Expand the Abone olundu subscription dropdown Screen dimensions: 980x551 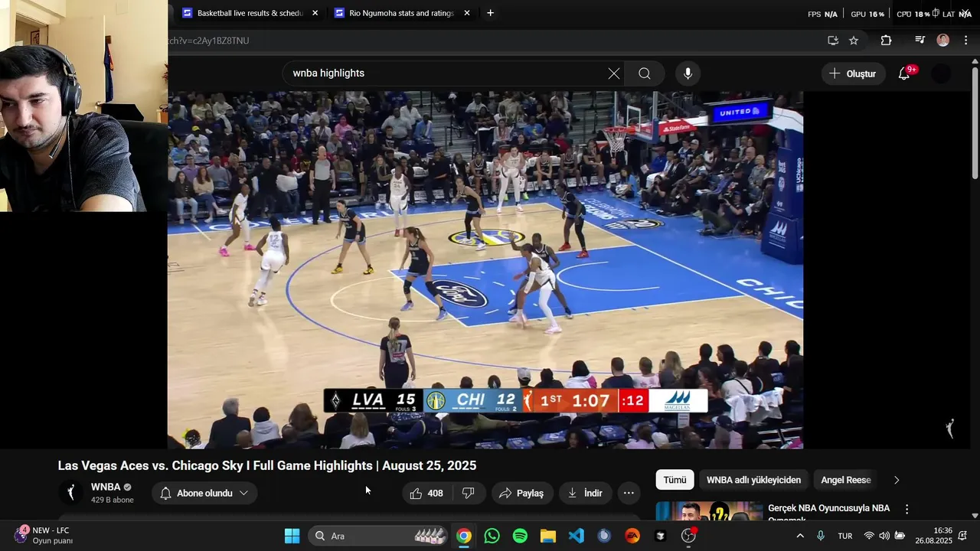(x=204, y=494)
